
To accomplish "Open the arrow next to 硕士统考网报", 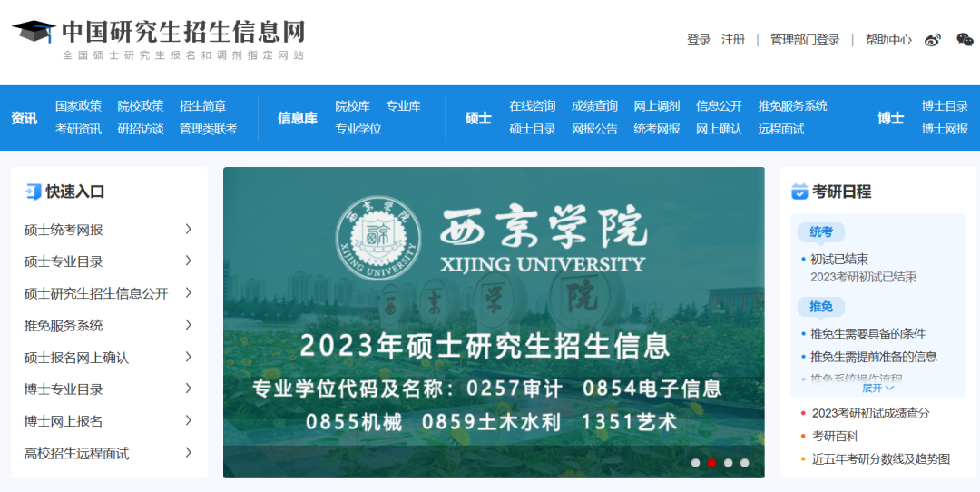I will tap(188, 230).
